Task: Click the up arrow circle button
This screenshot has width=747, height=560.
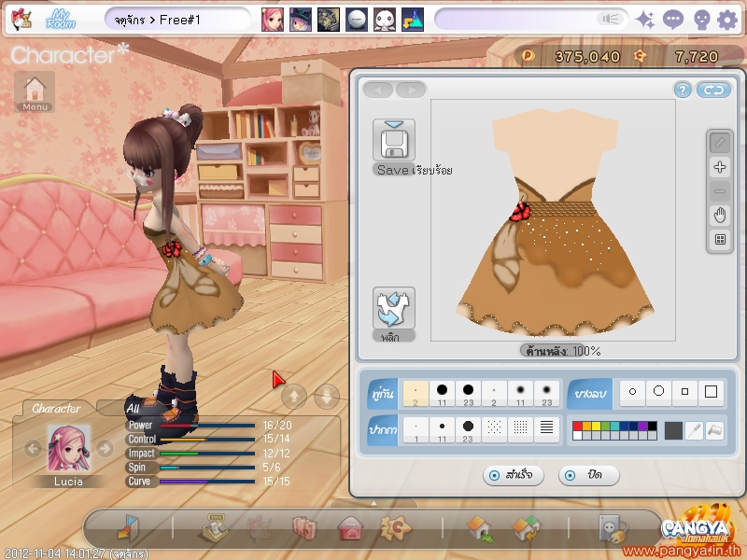Action: click(294, 396)
